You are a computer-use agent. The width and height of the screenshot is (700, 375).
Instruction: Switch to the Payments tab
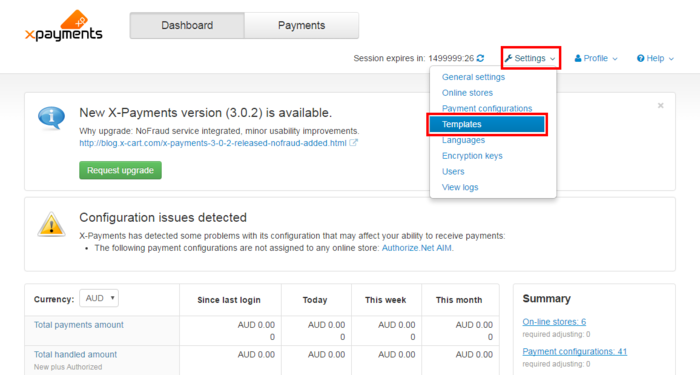tap(301, 25)
